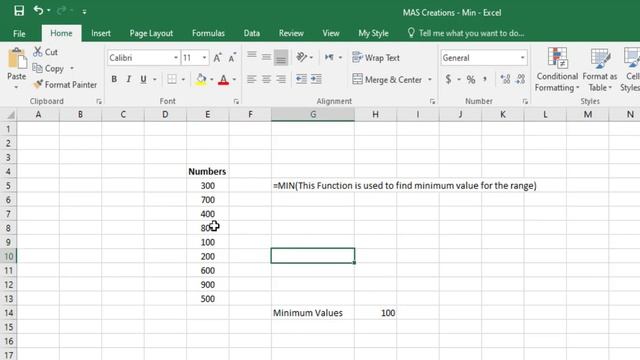This screenshot has height=360, width=640.
Task: Customize the Quick Access Toolbar
Action: (84, 12)
